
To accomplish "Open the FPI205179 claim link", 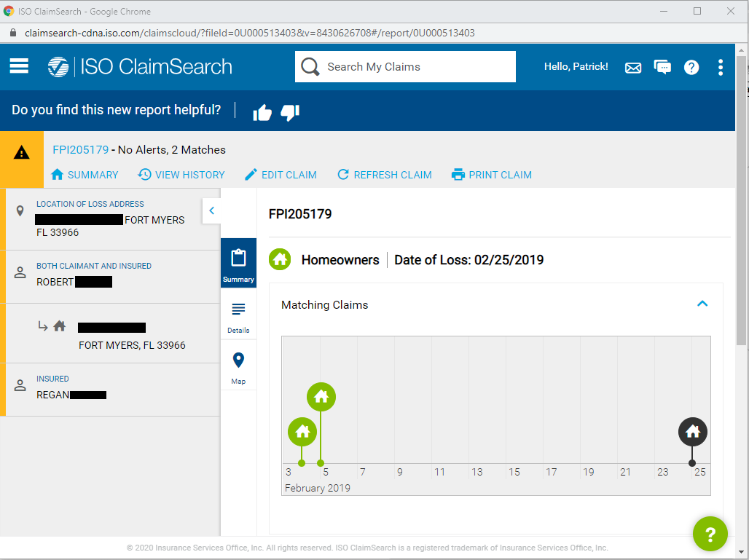I will tap(81, 150).
